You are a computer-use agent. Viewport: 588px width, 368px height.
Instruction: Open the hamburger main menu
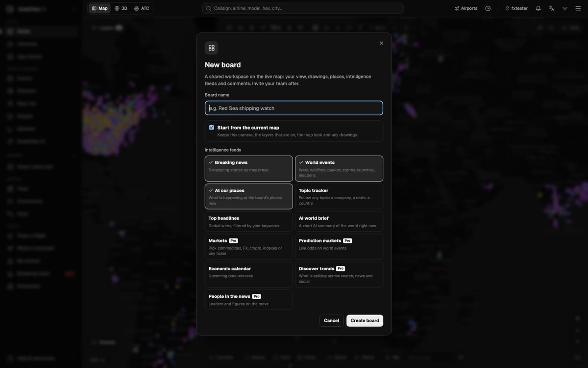coord(578,8)
